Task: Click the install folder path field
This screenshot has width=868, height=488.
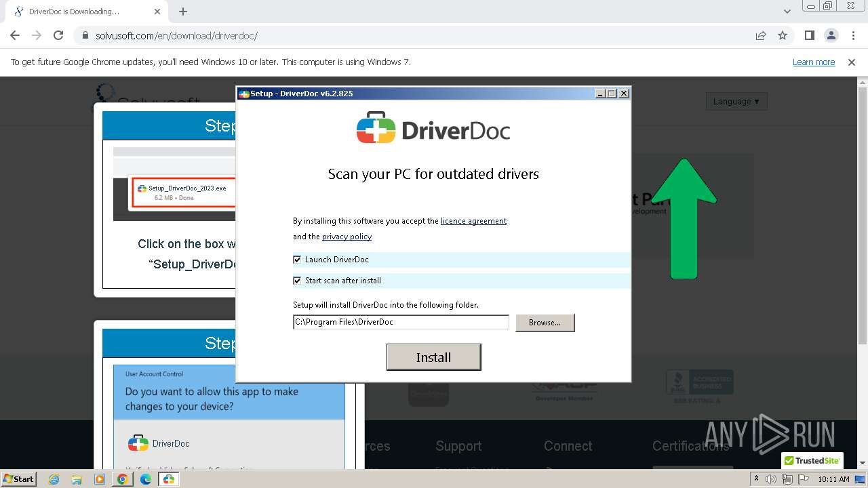Action: [x=401, y=322]
